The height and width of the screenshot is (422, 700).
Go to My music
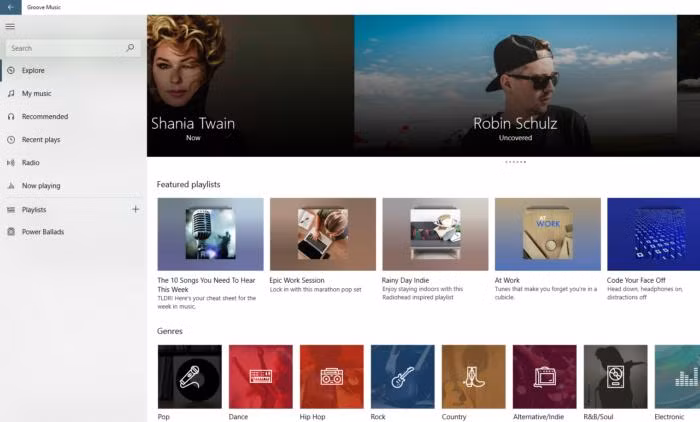pyautogui.click(x=37, y=93)
